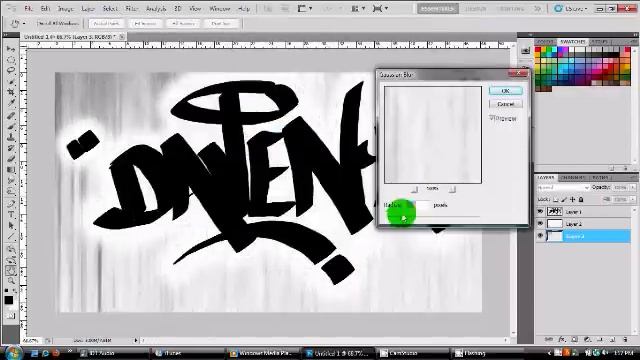Hide Layer 2 visibility eye

tap(540, 224)
